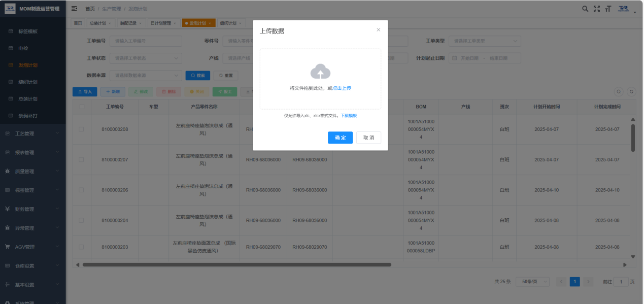Close the 总装计划 tab
This screenshot has height=304, width=644.
tap(110, 23)
